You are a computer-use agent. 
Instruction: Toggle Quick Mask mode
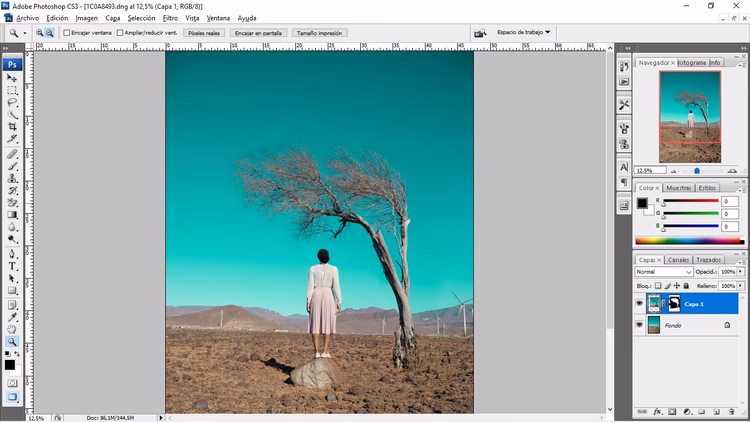pos(12,383)
